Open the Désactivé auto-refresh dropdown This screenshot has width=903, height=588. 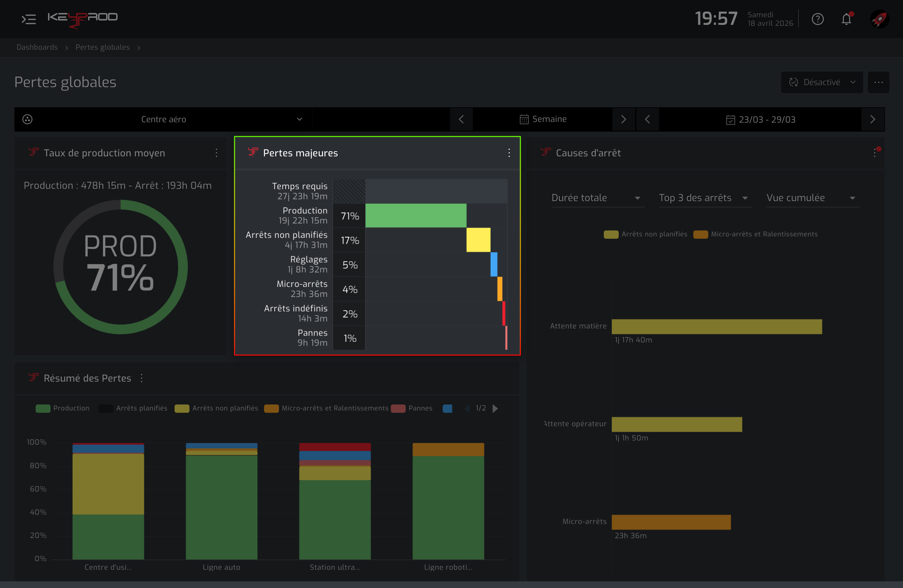click(822, 82)
